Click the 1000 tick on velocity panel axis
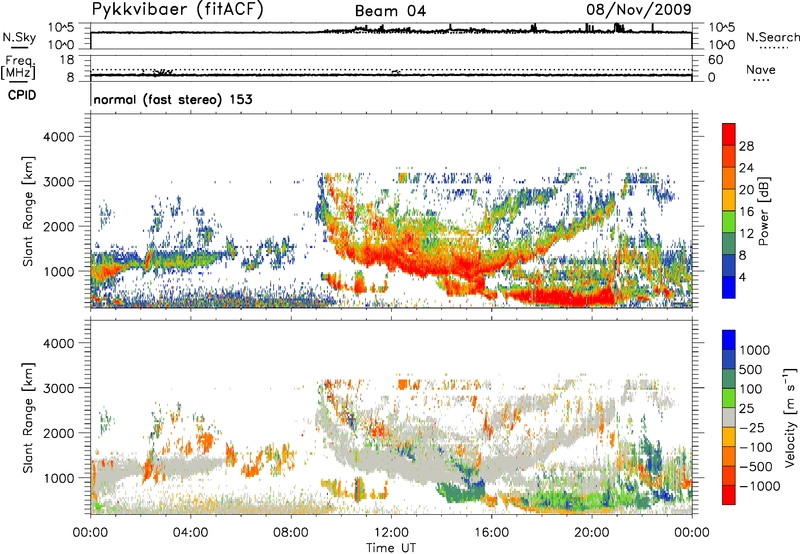Viewport: 800px width, 554px height. 59,478
